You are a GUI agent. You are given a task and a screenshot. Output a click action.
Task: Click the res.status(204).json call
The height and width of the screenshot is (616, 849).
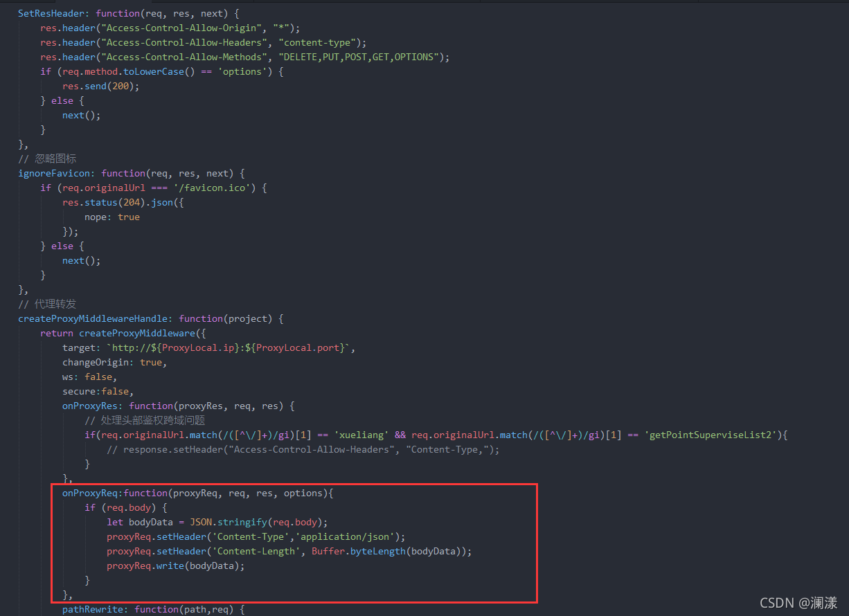(x=123, y=202)
